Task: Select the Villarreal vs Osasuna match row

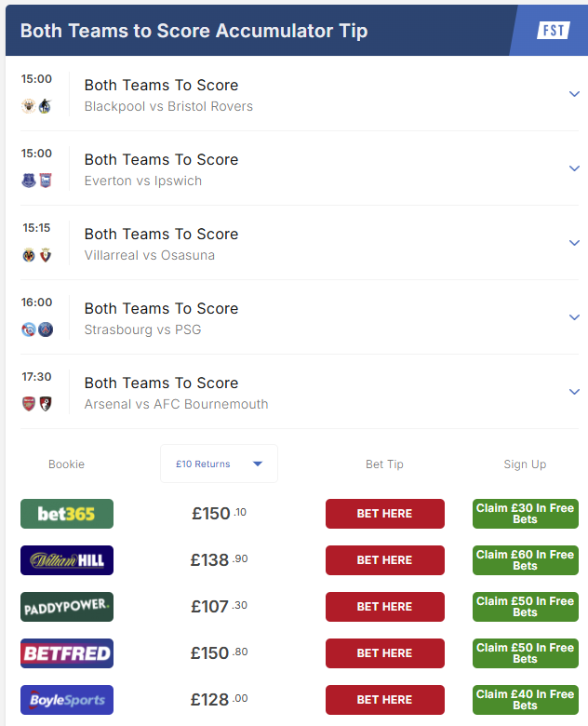Action: click(300, 243)
